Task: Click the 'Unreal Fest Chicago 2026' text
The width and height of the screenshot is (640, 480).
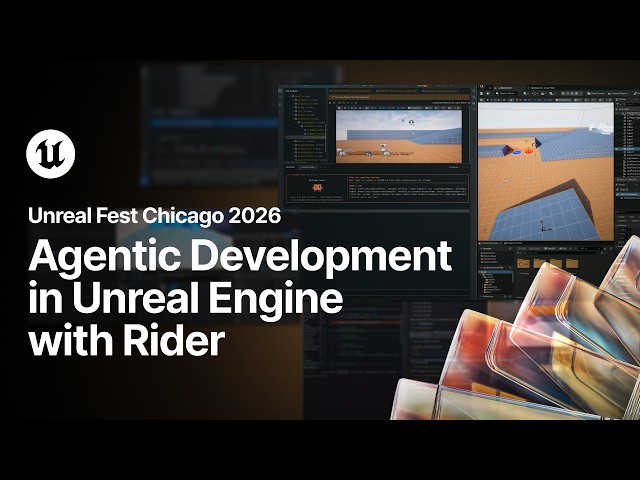Action: (155, 216)
